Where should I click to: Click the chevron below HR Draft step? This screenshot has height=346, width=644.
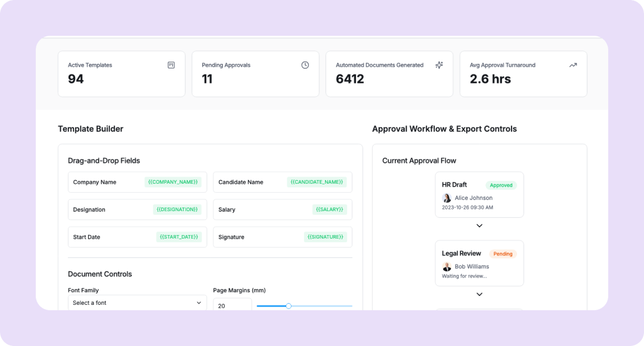(479, 226)
